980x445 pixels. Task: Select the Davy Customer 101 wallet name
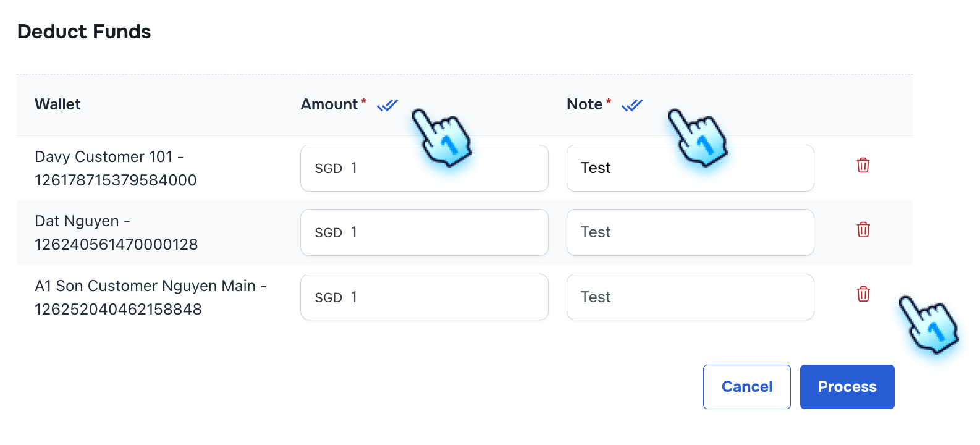(116, 167)
